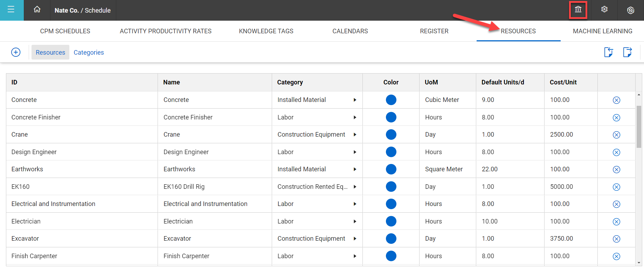Open the library building icon
The width and height of the screenshot is (644, 268).
coord(578,10)
